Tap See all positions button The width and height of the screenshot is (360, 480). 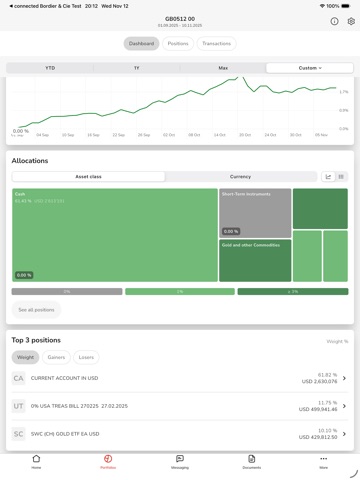[x=36, y=310]
